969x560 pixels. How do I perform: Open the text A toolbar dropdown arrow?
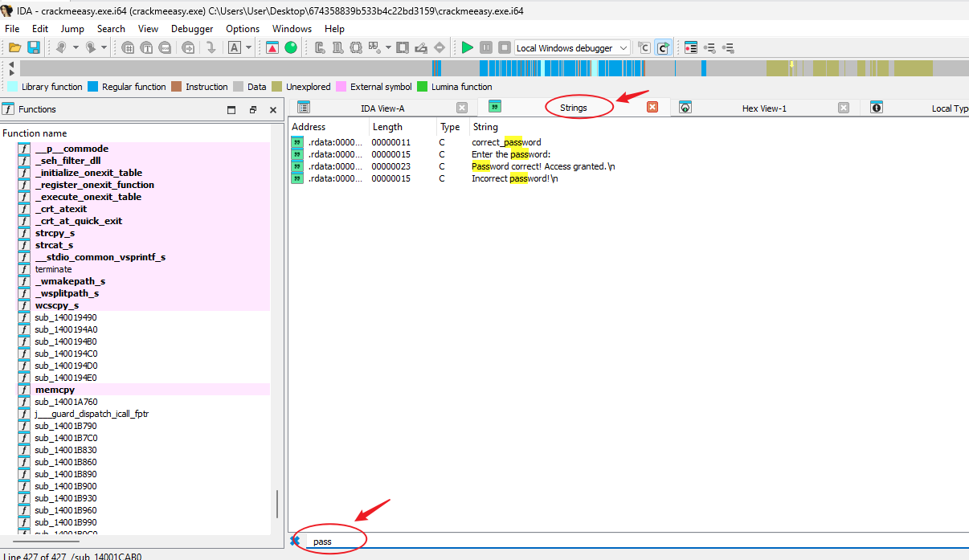click(249, 48)
